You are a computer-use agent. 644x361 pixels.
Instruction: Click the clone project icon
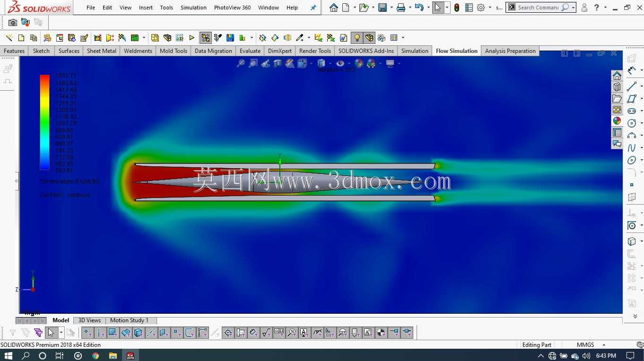click(34, 38)
